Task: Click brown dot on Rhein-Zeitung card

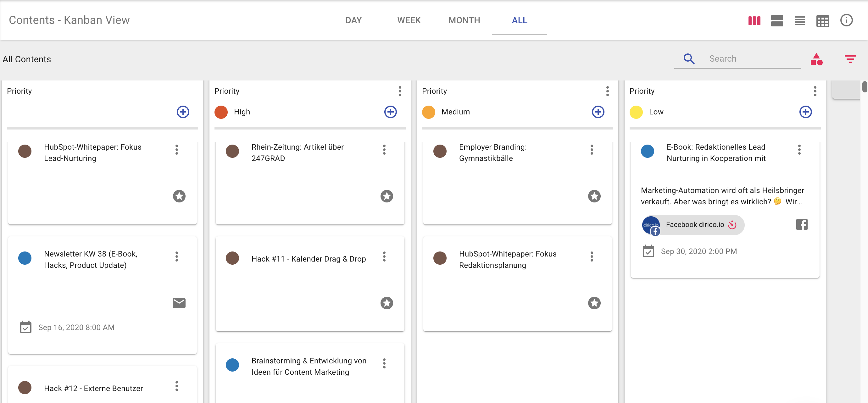Action: (232, 151)
